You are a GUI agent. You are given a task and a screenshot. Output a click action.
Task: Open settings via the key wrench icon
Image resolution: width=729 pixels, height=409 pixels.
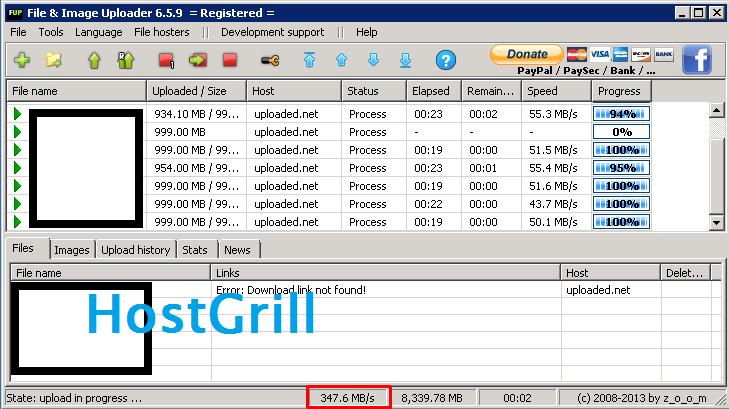(x=269, y=61)
